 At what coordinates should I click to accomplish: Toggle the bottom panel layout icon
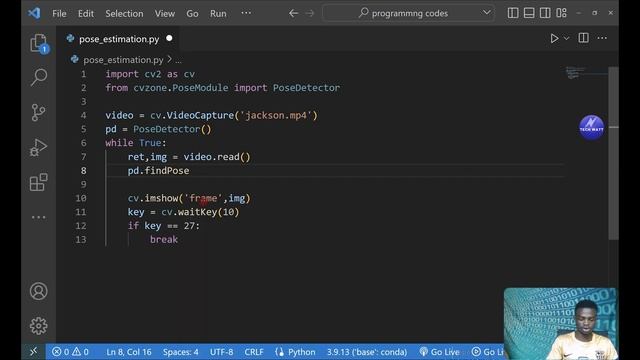point(529,13)
